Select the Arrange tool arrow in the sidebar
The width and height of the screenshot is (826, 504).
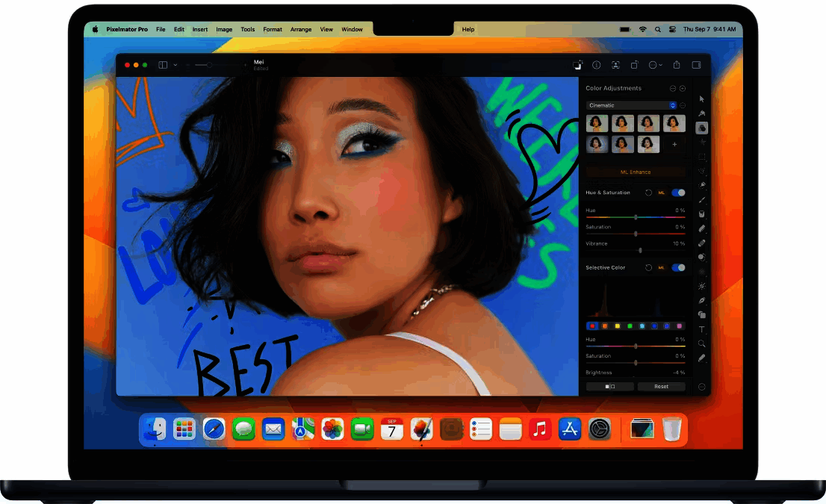tap(701, 99)
